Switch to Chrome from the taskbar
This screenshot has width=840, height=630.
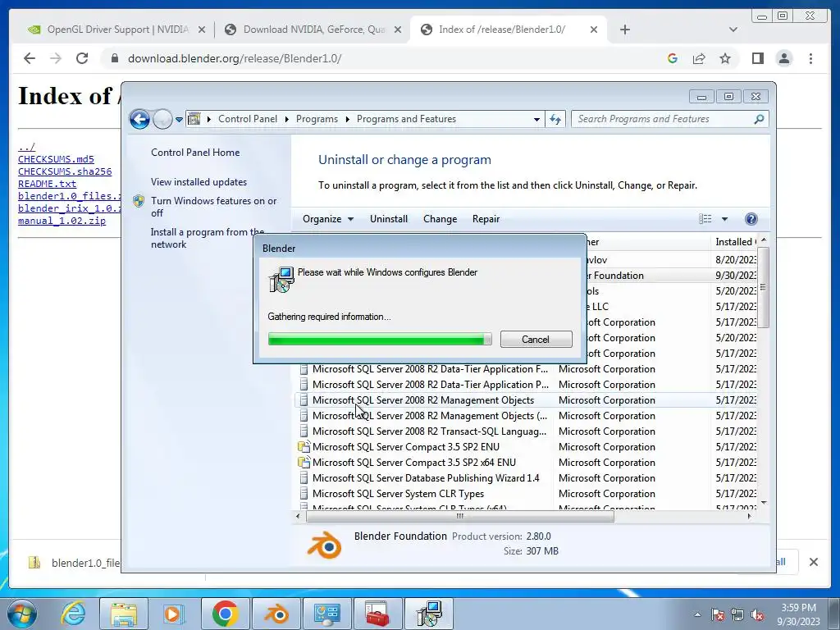point(225,614)
